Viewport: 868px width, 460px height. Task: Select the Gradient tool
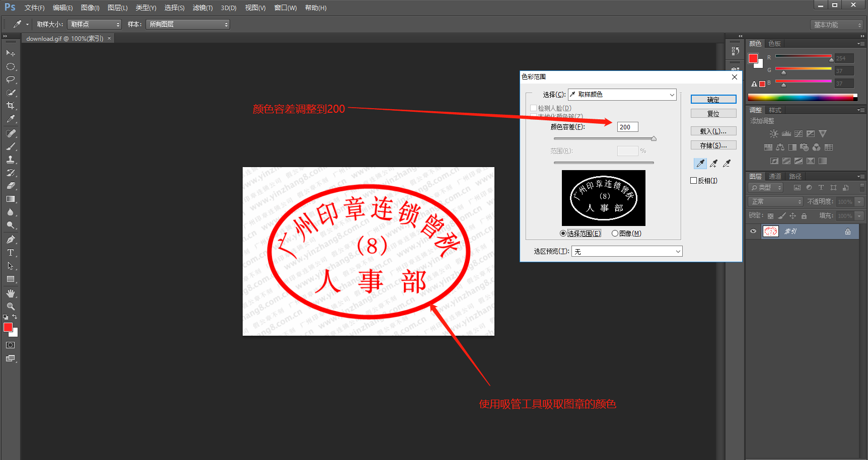click(x=11, y=199)
